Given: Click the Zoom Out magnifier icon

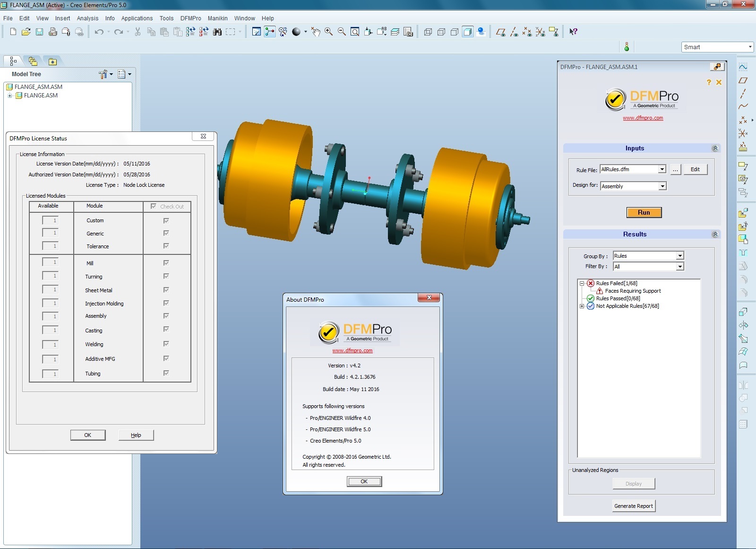Looking at the screenshot, I should (x=342, y=32).
